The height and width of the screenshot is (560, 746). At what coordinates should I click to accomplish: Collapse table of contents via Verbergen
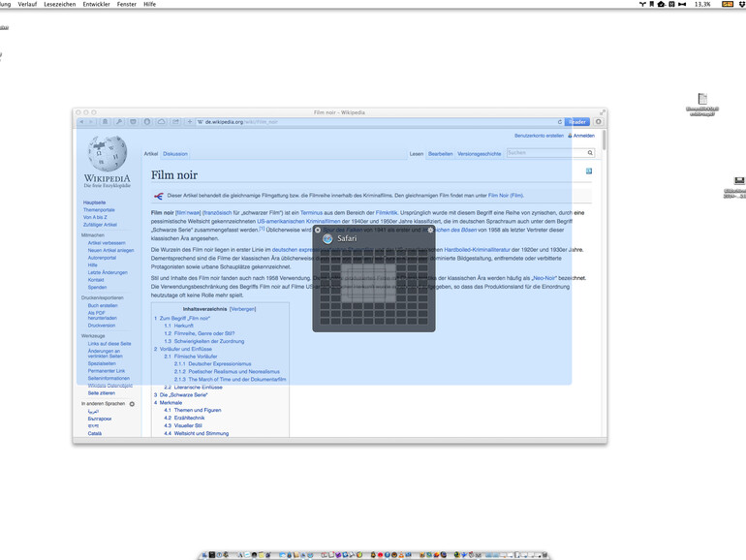(x=243, y=309)
